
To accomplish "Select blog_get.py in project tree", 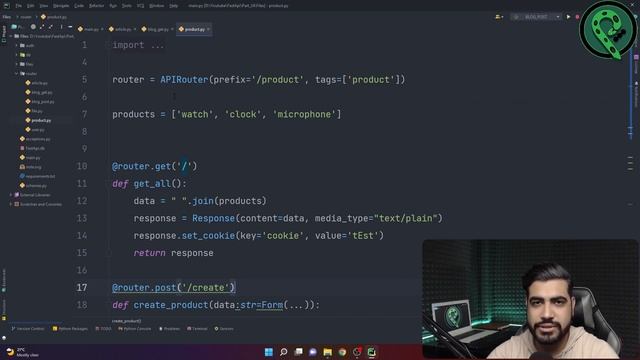I will pos(39,92).
